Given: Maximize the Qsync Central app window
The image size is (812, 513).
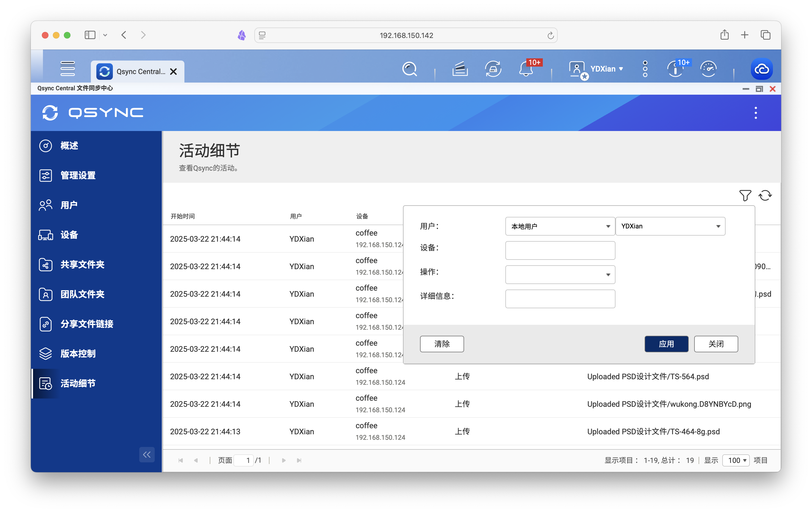Looking at the screenshot, I should (759, 89).
